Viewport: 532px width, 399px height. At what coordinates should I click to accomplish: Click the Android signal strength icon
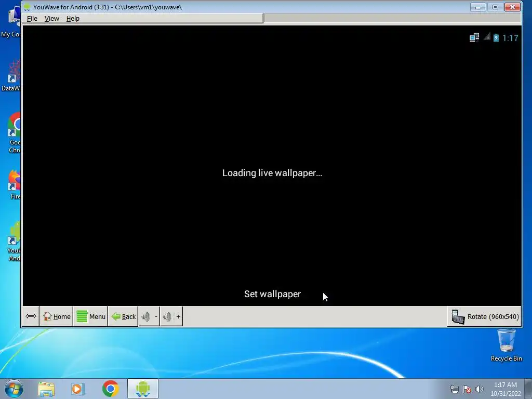pos(487,37)
